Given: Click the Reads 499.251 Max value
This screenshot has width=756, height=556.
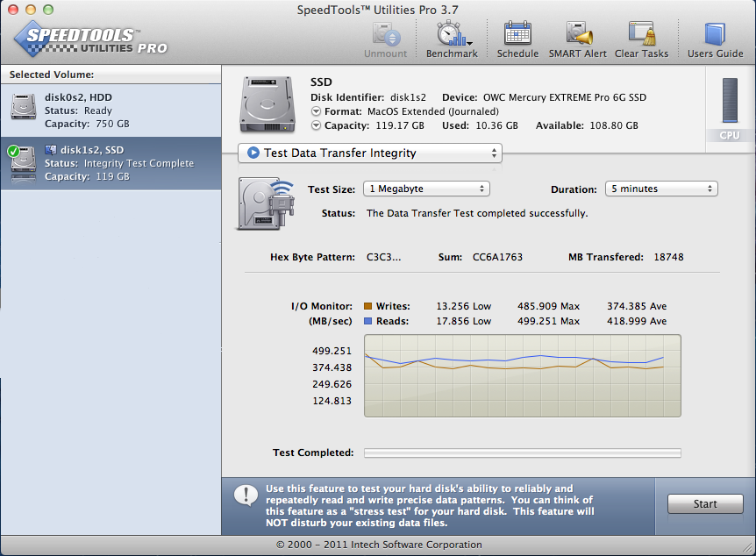Looking at the screenshot, I should [x=548, y=321].
